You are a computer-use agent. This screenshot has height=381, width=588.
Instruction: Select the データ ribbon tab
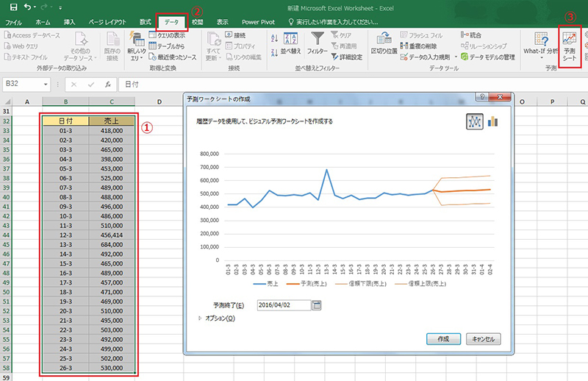(171, 22)
